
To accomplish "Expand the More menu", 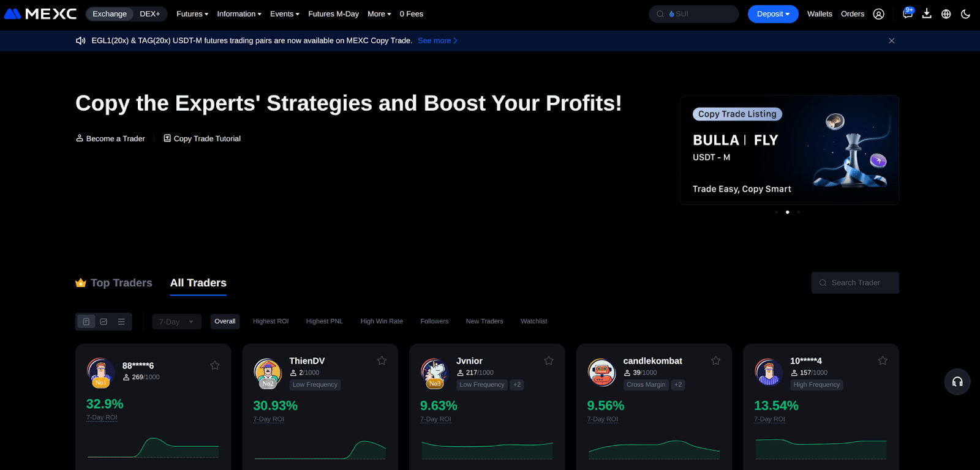I will pyautogui.click(x=379, y=14).
